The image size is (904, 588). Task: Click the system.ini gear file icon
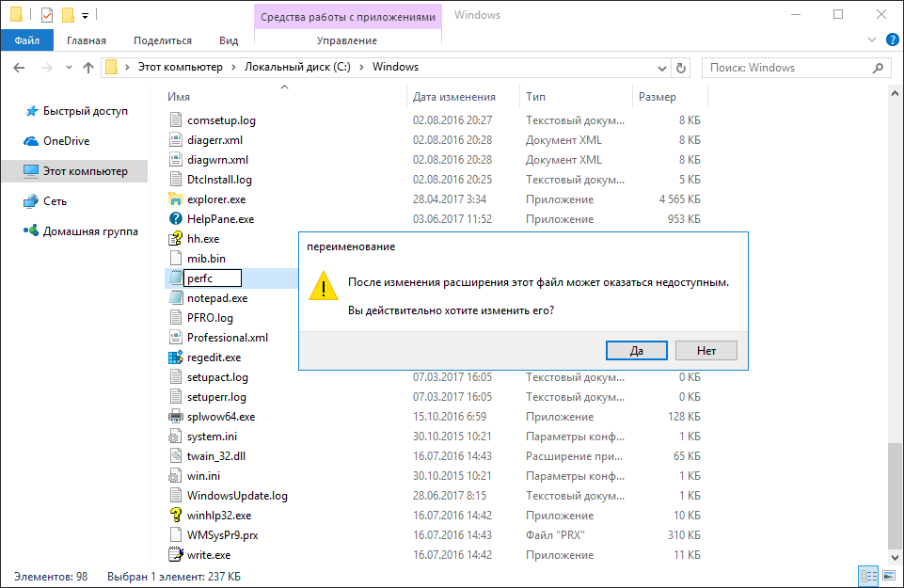[175, 437]
